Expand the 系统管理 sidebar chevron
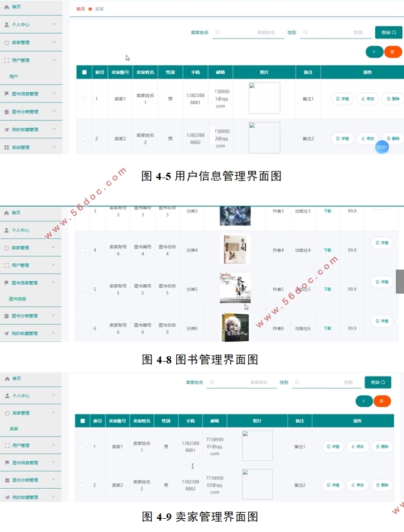The height and width of the screenshot is (532, 404). point(54,147)
